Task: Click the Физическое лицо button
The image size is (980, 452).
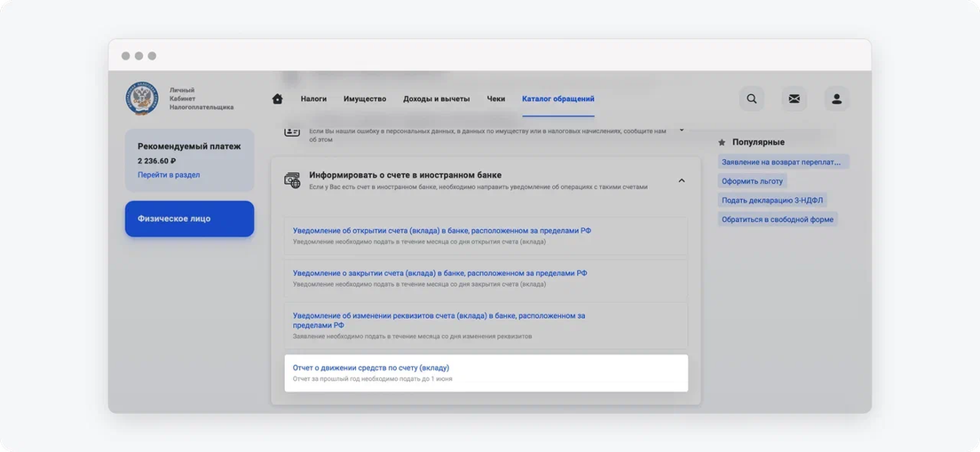Action: tap(189, 218)
